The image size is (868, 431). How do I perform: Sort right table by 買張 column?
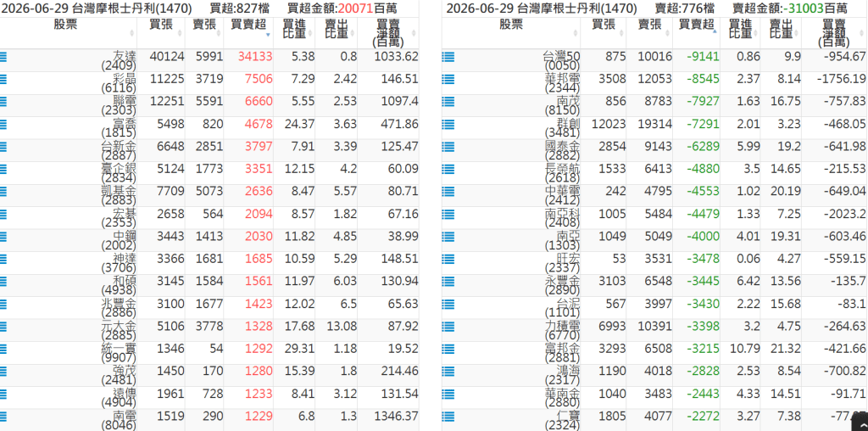[604, 33]
